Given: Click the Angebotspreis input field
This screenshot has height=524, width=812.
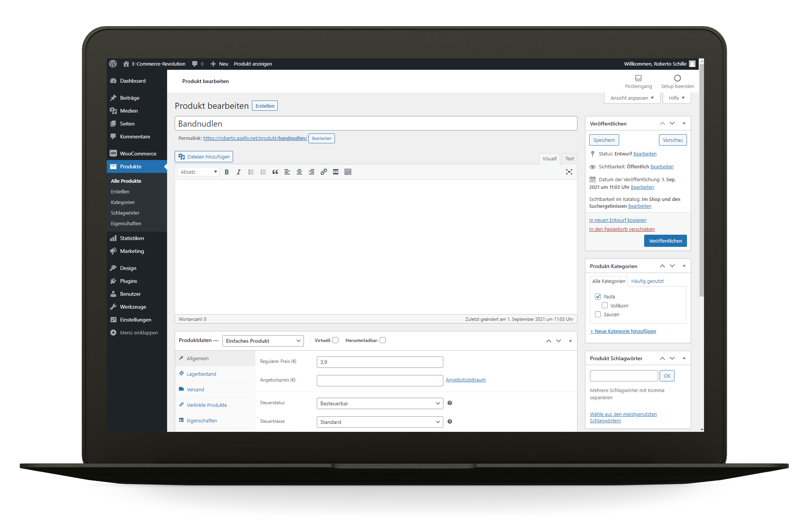Looking at the screenshot, I should tap(379, 380).
